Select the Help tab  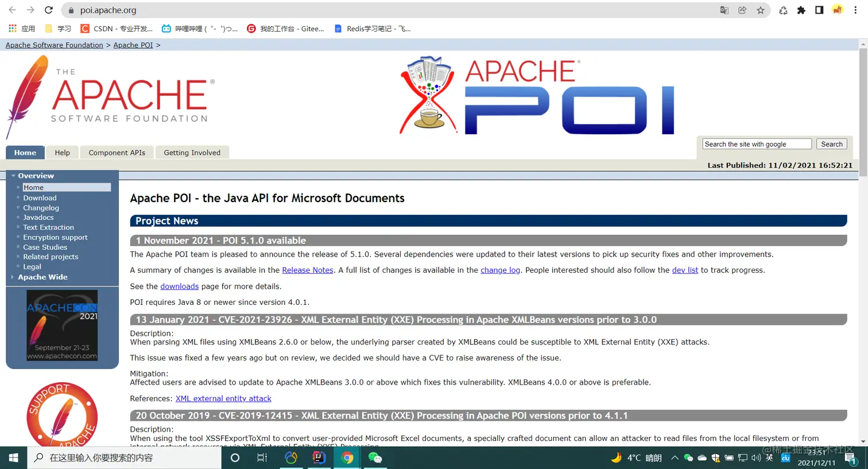(62, 153)
